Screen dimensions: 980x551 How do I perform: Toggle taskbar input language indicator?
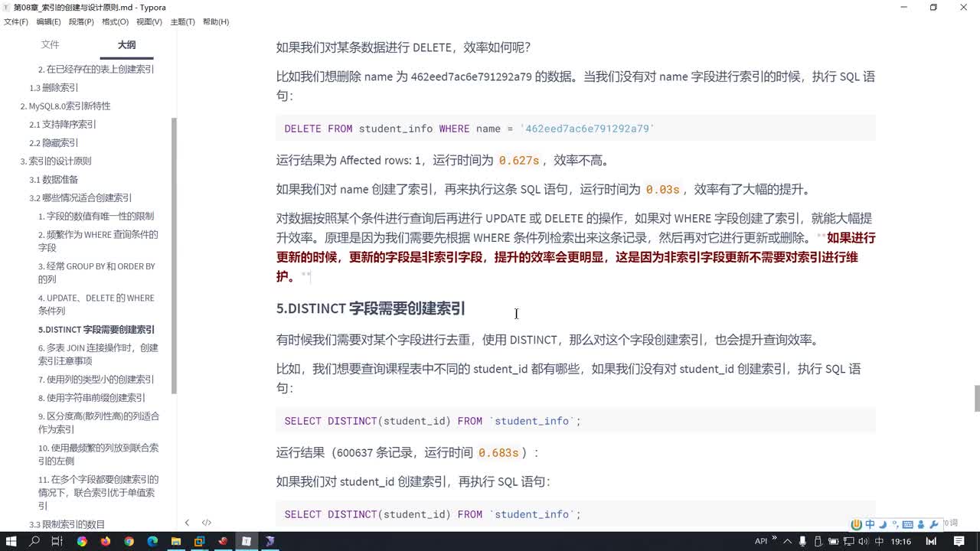coord(879,541)
